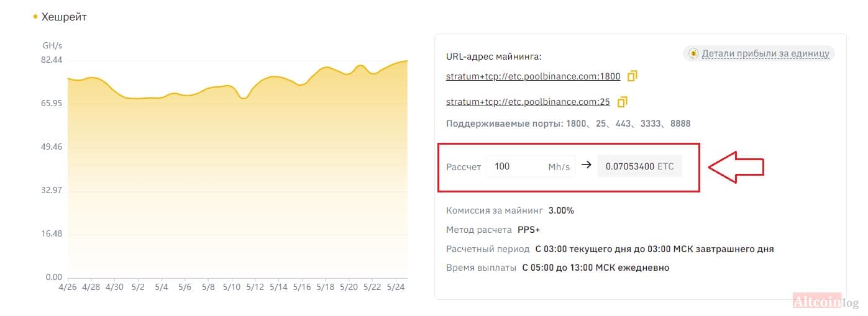Select the 5/24 date on chart axis

[396, 287]
